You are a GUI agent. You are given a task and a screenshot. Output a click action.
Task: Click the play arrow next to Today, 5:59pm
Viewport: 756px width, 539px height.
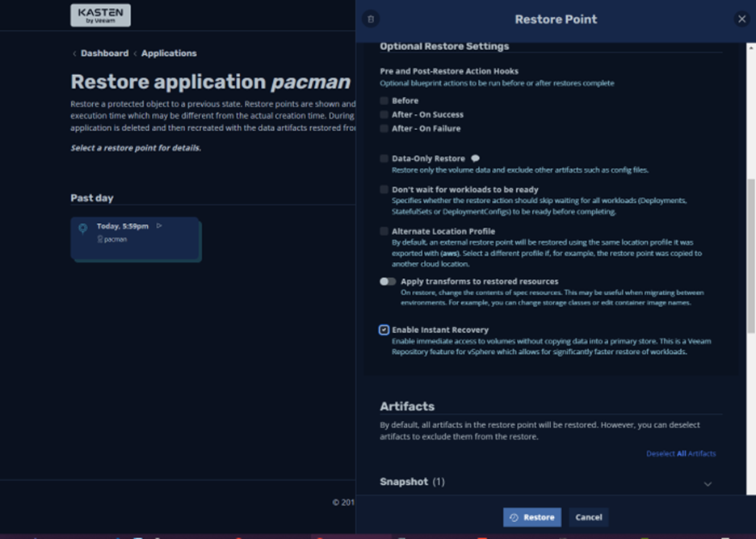pyautogui.click(x=159, y=226)
